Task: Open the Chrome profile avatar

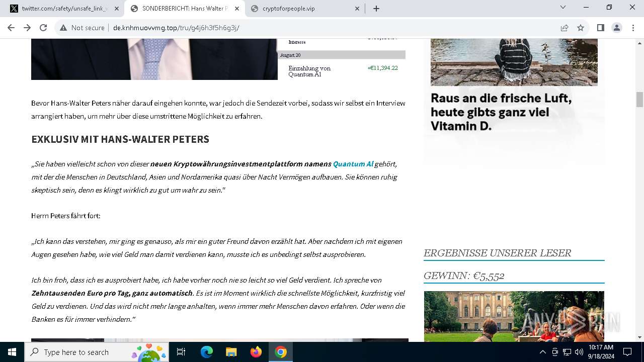Action: click(617, 28)
